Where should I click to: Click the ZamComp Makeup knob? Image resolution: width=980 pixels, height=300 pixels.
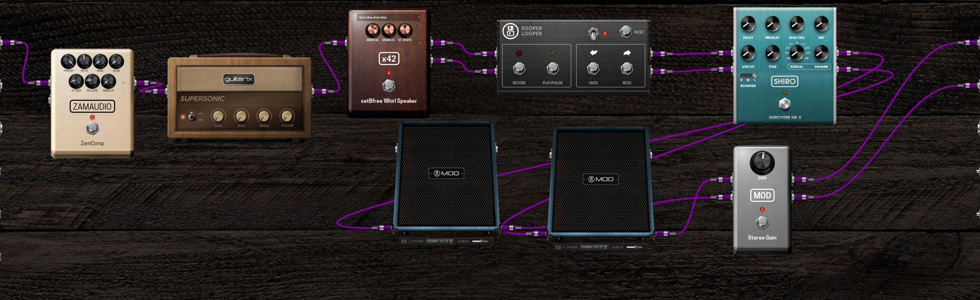[108, 81]
